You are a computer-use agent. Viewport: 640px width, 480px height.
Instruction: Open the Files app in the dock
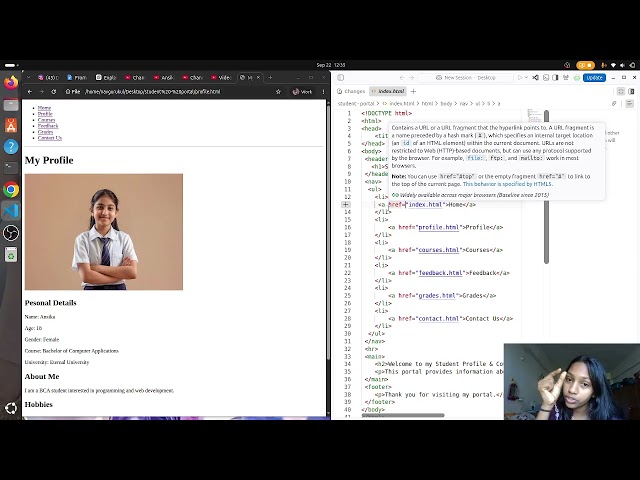tap(11, 105)
